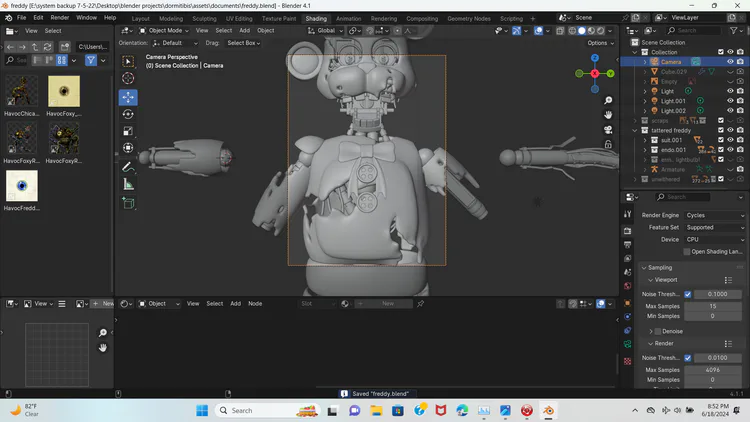Switch to the Geometry Nodes workspace tab
The width and height of the screenshot is (750, 422).
coord(469,19)
